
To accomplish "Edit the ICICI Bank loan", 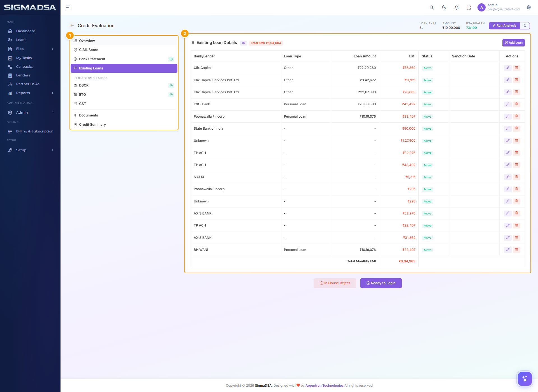I will pos(508,104).
